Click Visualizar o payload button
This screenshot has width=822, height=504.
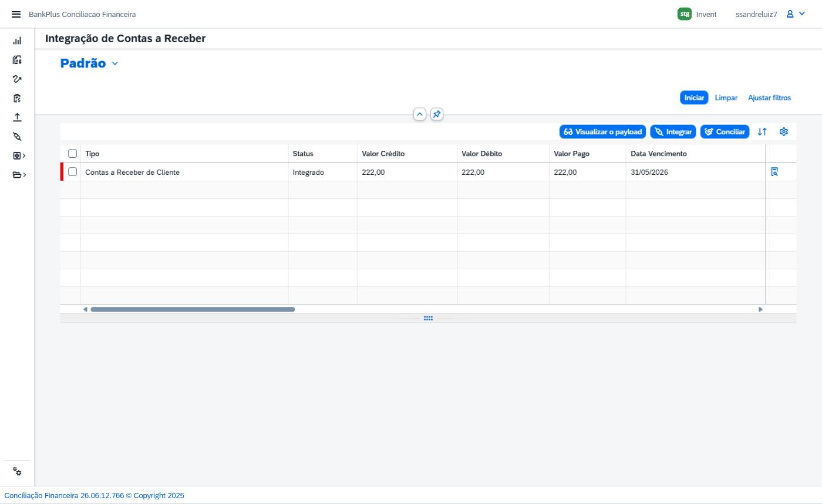point(602,132)
